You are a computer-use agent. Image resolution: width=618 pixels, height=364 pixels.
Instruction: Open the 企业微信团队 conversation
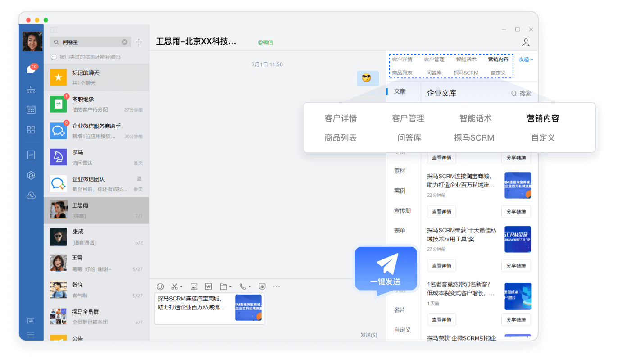coord(96,184)
